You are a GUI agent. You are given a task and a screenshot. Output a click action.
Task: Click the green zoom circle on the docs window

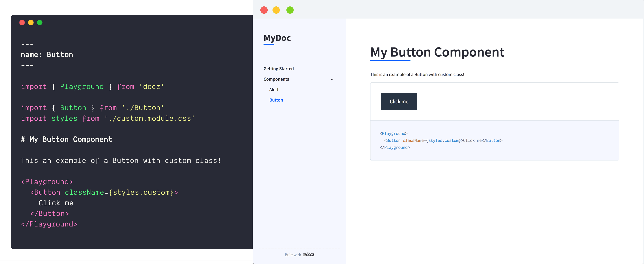click(290, 10)
